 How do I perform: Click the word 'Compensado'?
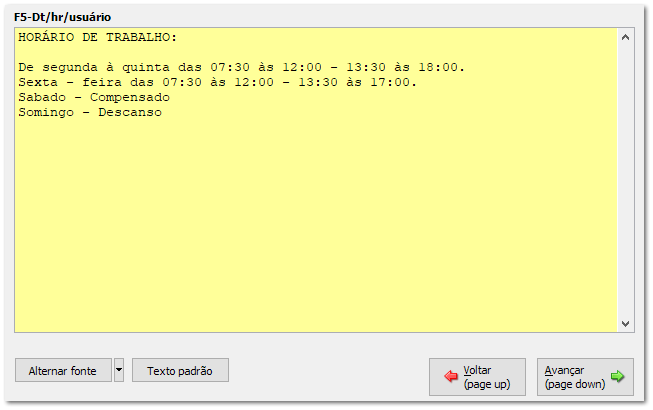(x=130, y=98)
